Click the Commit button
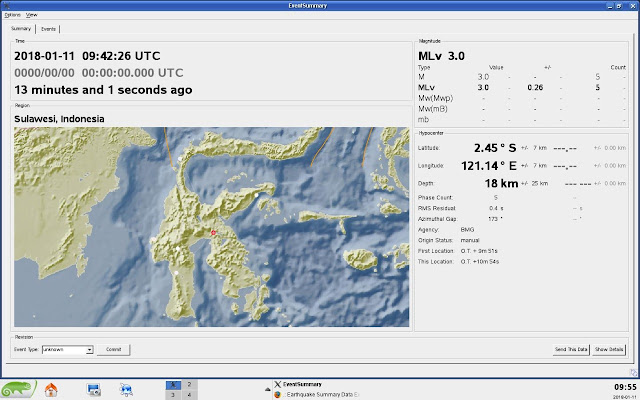The width and height of the screenshot is (640, 400). [113, 349]
